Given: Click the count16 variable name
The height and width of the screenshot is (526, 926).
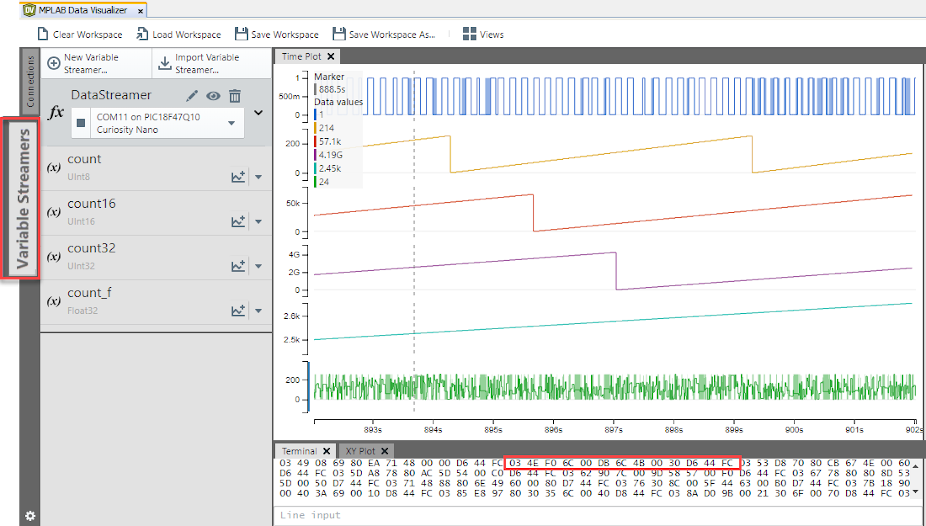Looking at the screenshot, I should (92, 204).
